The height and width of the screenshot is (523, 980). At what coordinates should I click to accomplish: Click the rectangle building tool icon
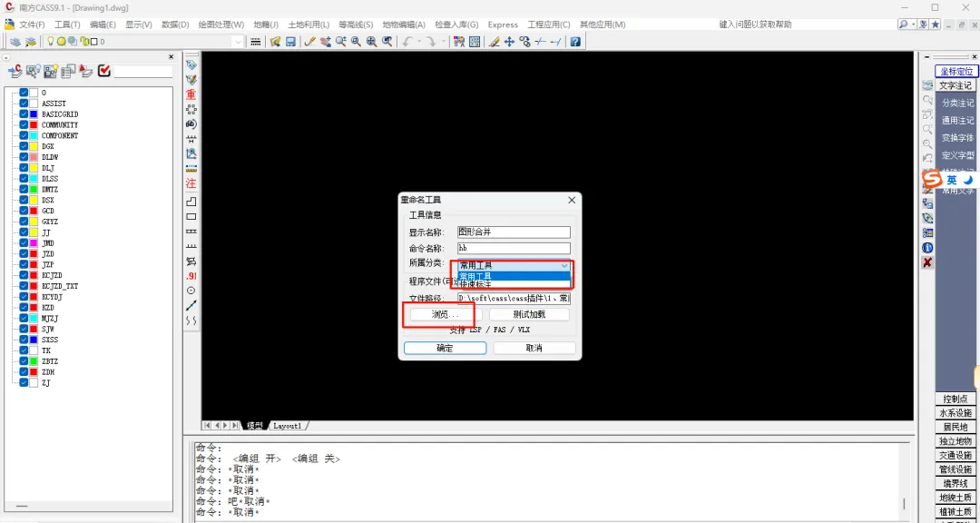191,216
